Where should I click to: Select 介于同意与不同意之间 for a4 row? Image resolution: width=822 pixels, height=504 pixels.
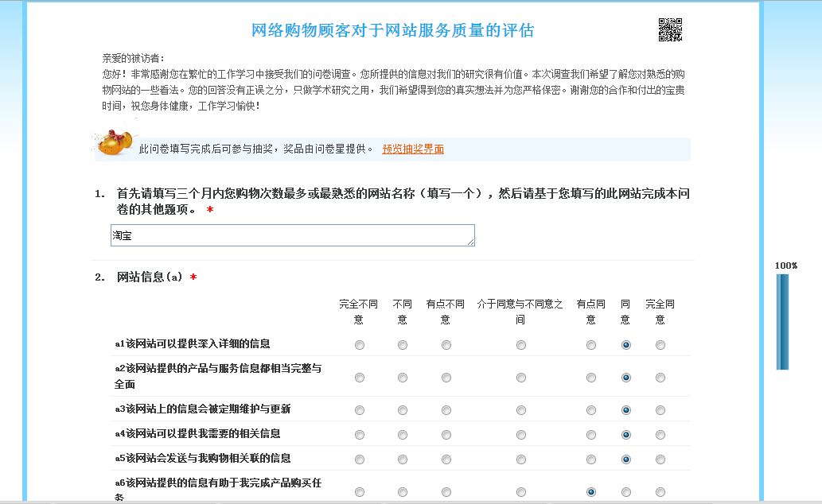pos(521,435)
